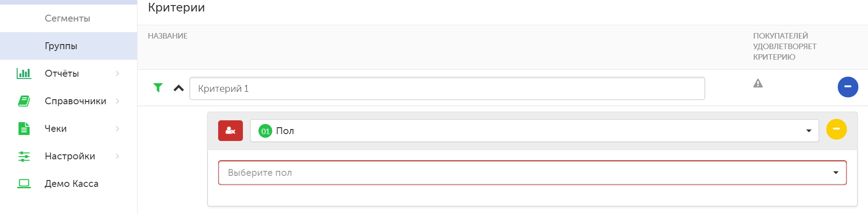
Task: Click the Чеки document icon
Action: pos(24,129)
